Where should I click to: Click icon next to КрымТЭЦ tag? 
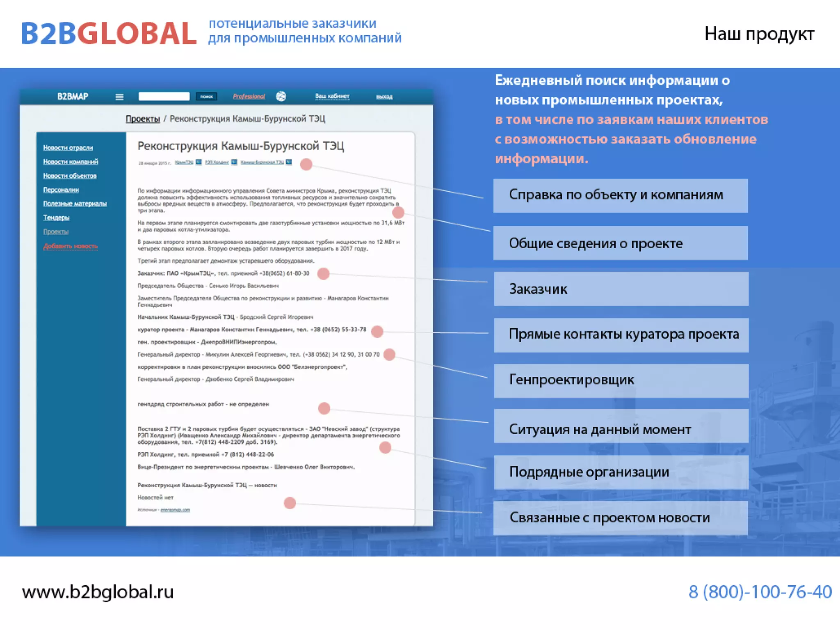199,162
